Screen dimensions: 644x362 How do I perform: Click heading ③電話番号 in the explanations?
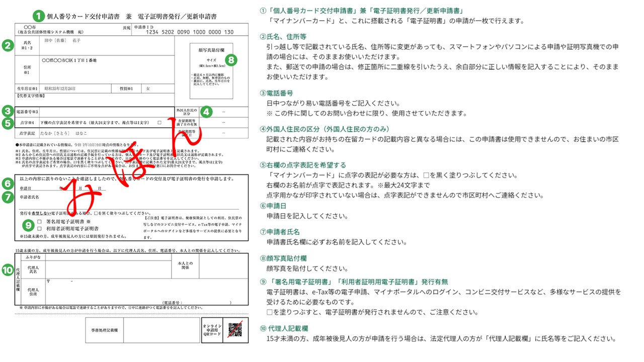tap(276, 93)
